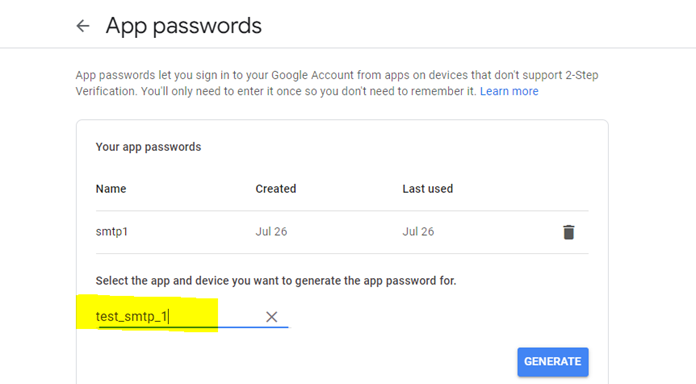Screen dimensions: 696x384
Task: Click the Name column header
Action: click(x=111, y=189)
